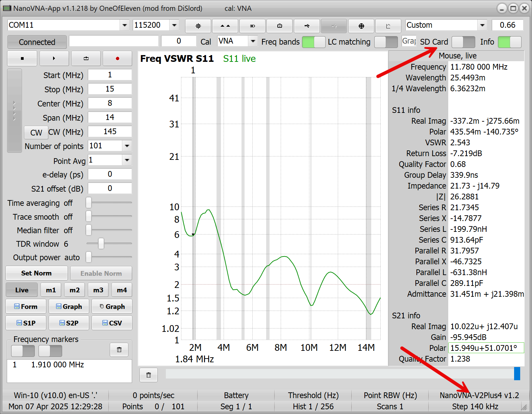
Task: Toggle the Info panel switch
Action: tap(510, 42)
